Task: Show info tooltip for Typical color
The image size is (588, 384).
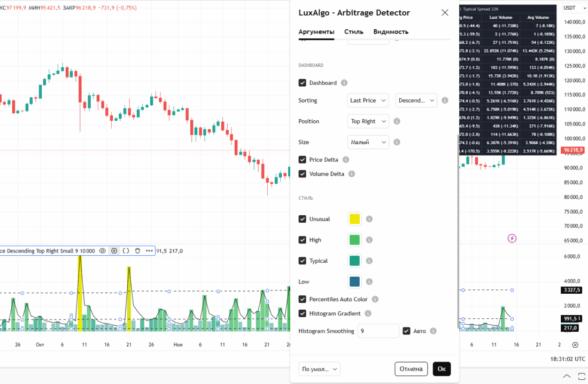Action: coord(369,261)
